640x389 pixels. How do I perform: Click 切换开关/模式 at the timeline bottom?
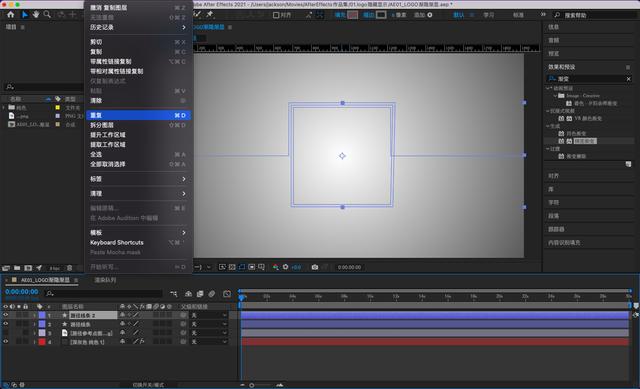[x=148, y=385]
